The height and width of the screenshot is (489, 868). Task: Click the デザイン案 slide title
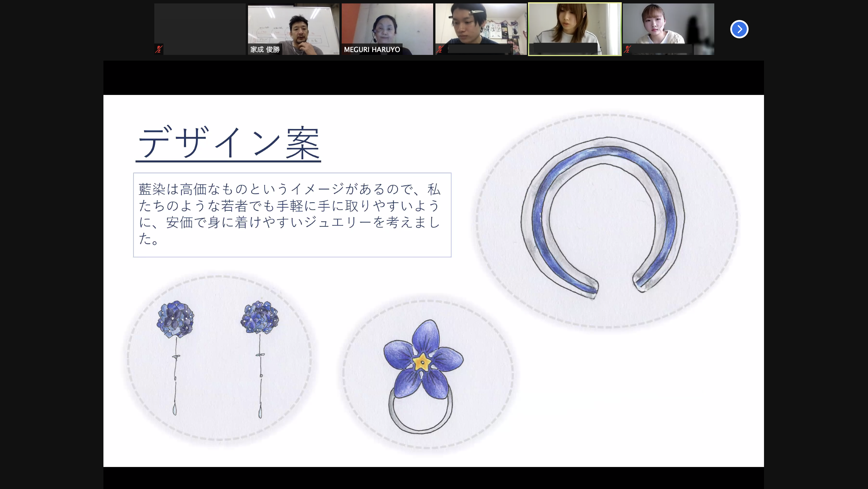[229, 143]
